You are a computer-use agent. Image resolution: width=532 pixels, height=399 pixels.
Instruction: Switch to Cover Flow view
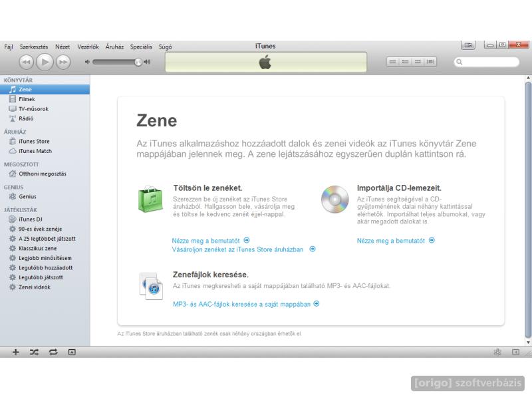430,62
